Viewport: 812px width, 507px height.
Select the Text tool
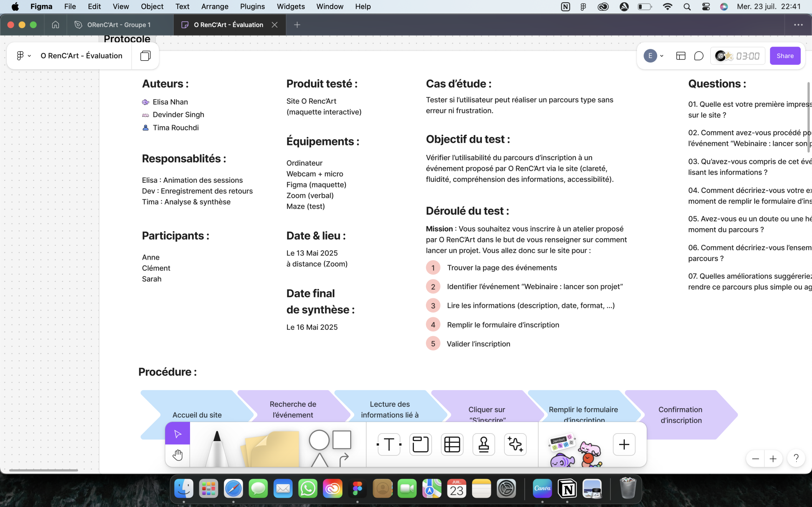[389, 444]
